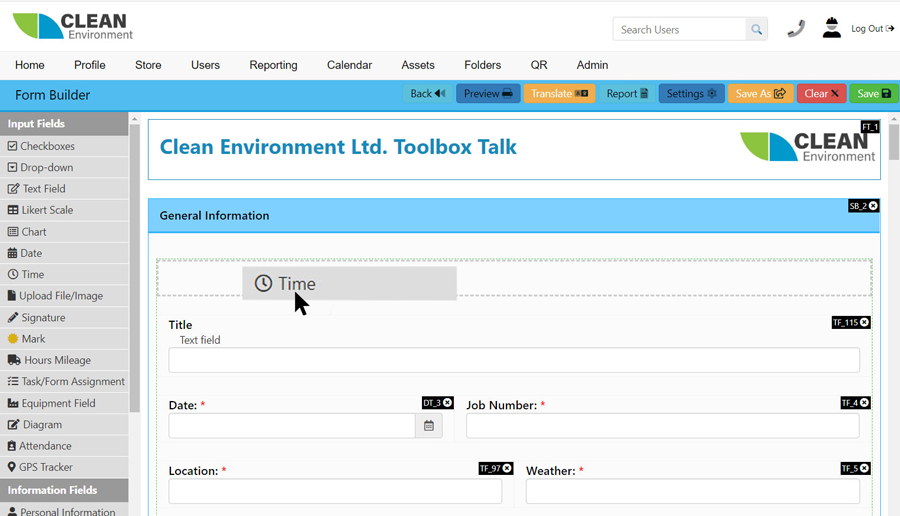Click the Title text input box
Screen dimensions: 900x516
514,360
